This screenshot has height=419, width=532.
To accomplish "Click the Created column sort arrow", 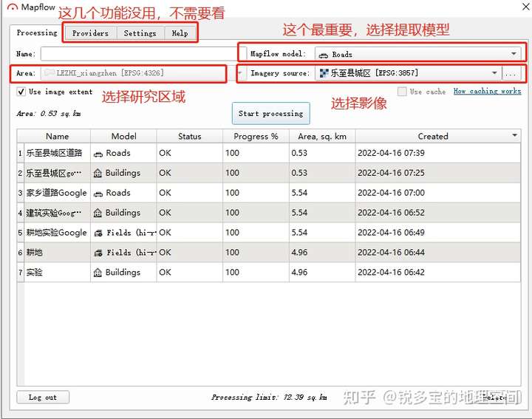I will (514, 136).
